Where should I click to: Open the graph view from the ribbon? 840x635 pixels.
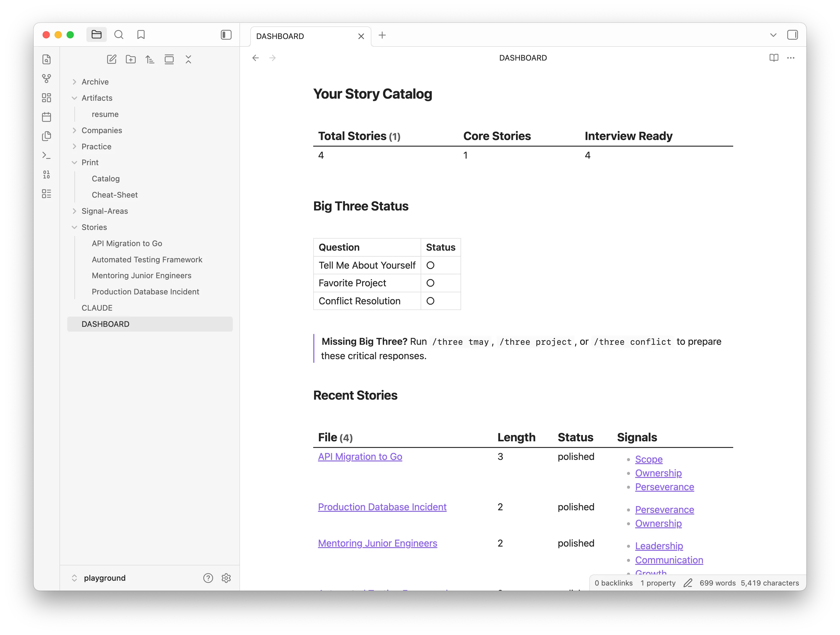coord(46,79)
